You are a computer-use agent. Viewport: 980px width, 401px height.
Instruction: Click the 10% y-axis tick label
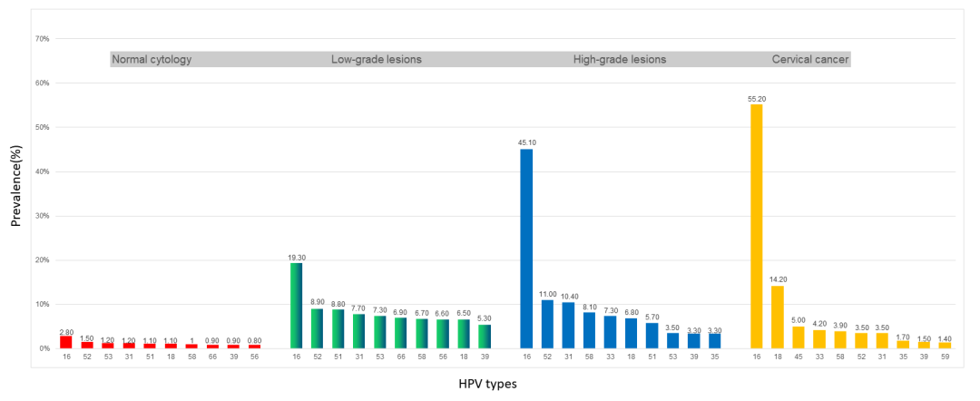point(43,304)
